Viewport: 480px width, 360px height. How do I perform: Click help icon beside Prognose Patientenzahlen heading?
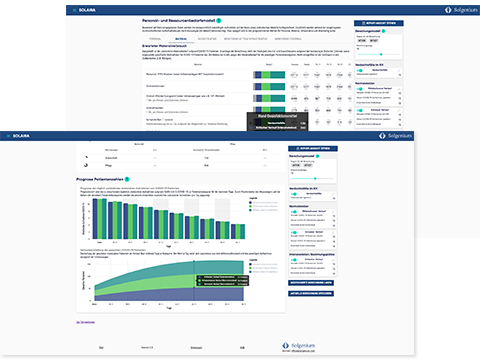coord(127,179)
